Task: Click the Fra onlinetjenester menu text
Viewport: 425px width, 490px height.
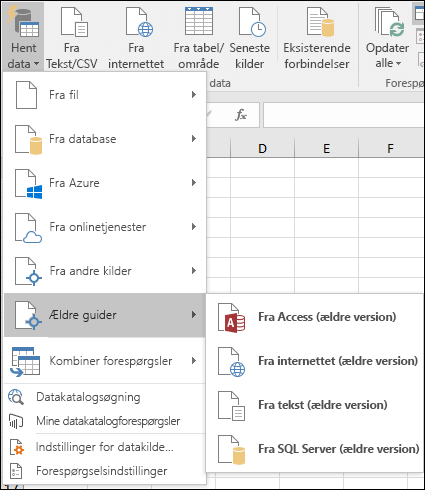Action: (98, 227)
